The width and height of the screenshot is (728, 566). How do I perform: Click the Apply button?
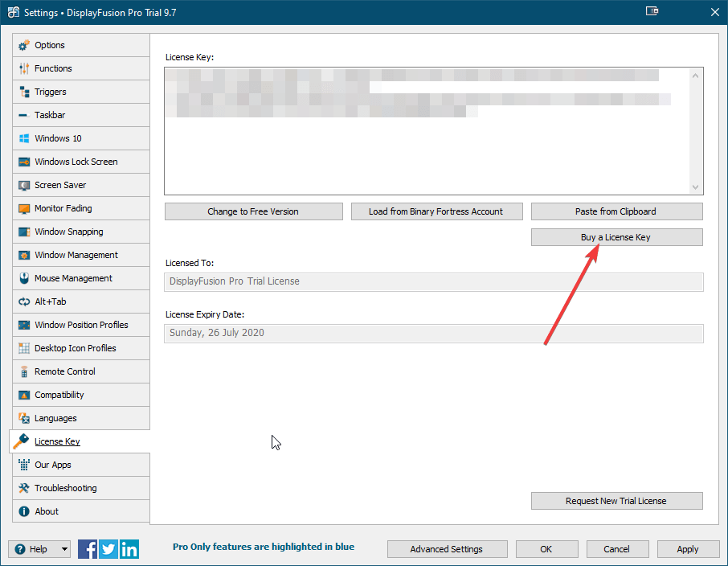688,549
